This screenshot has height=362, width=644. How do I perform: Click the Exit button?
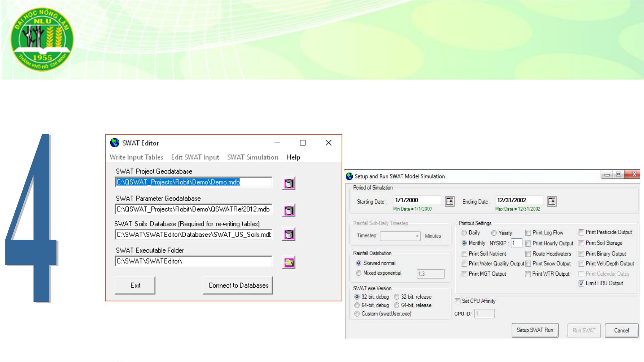click(135, 285)
